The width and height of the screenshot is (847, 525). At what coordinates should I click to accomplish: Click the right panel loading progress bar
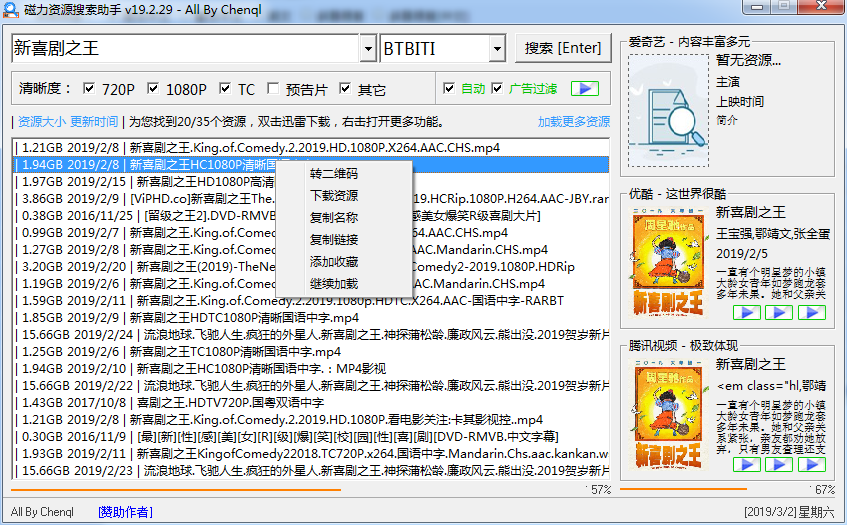[x=683, y=489]
